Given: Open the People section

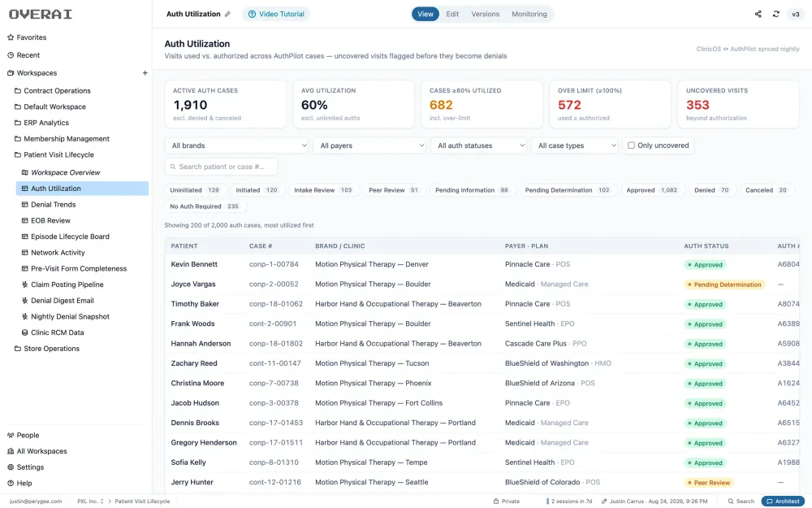Looking at the screenshot, I should (24, 435).
